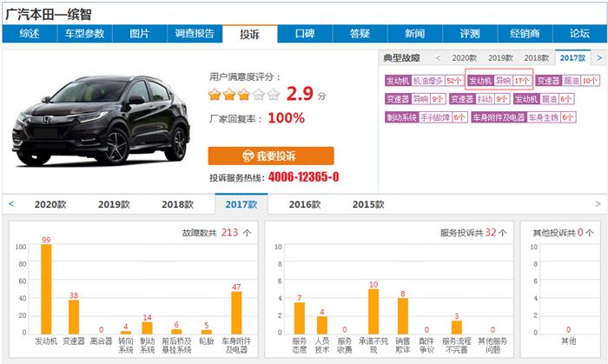Click the 承诺不兑现 bar showing 10
Image resolution: width=608 pixels, height=364 pixels.
click(373, 312)
